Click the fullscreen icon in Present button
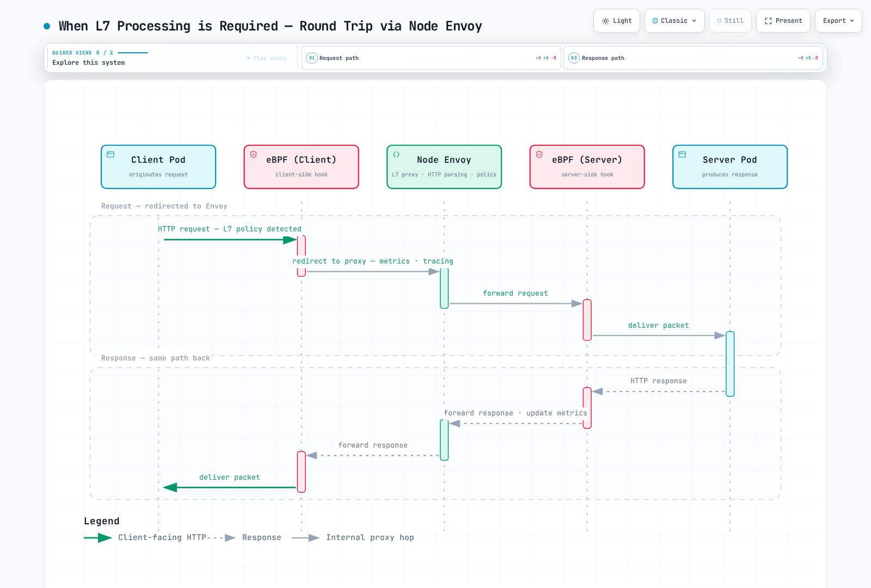The height and width of the screenshot is (588, 871). [768, 21]
